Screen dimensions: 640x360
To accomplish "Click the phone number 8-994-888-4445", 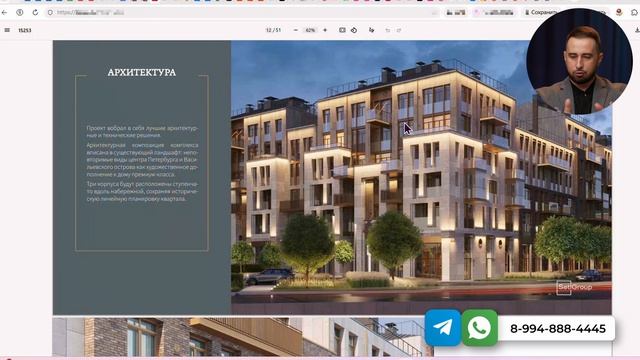I will click(x=558, y=329).
